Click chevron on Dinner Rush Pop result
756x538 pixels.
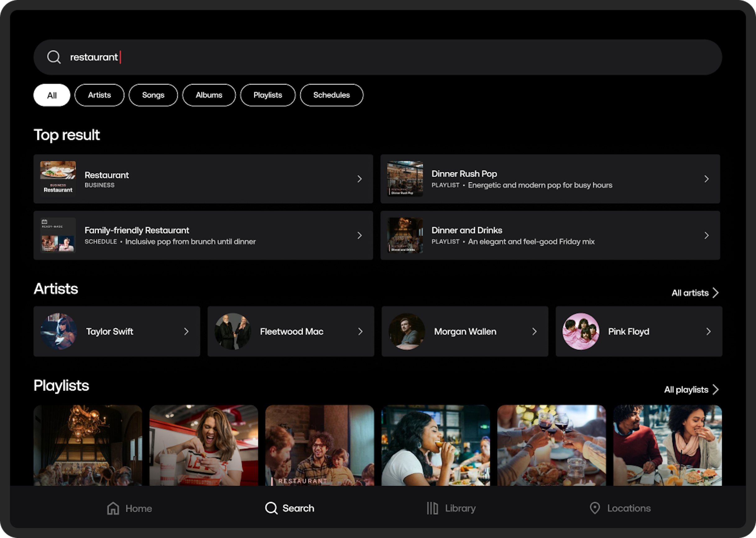(706, 179)
